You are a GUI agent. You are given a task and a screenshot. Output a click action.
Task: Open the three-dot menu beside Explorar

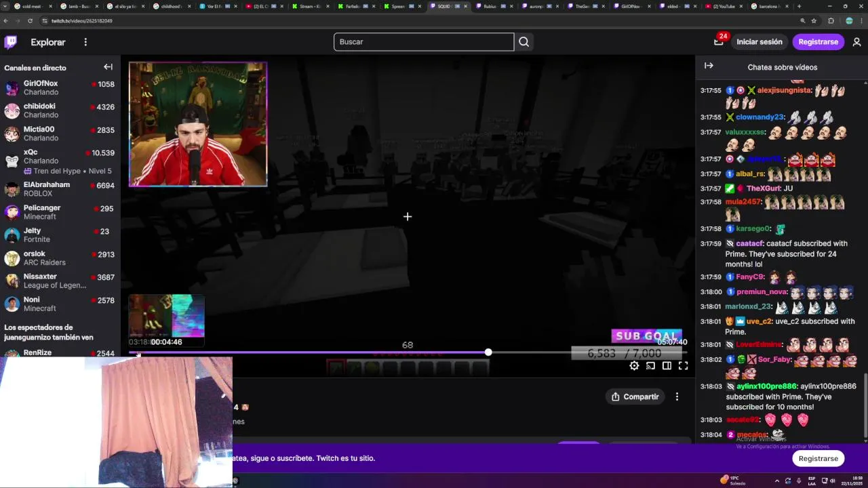click(x=85, y=42)
